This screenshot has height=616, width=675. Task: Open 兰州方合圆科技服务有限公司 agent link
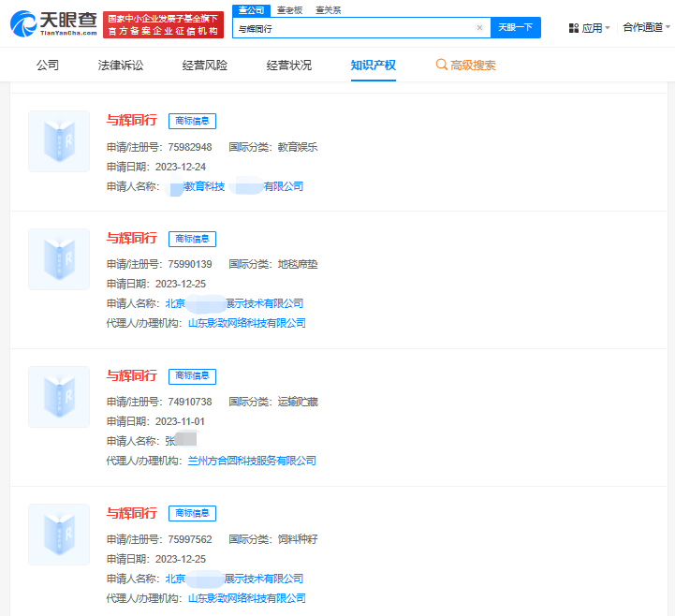point(252,461)
